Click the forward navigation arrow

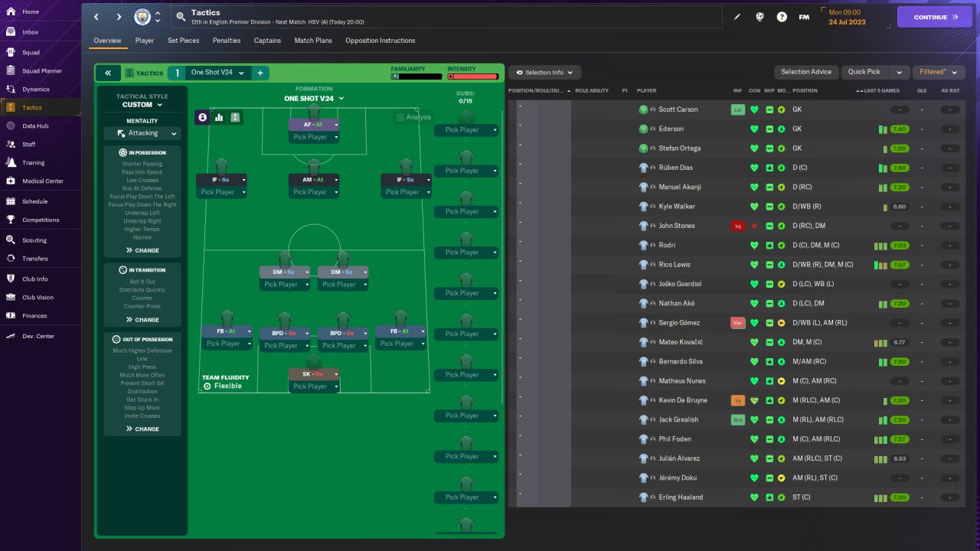click(x=119, y=17)
